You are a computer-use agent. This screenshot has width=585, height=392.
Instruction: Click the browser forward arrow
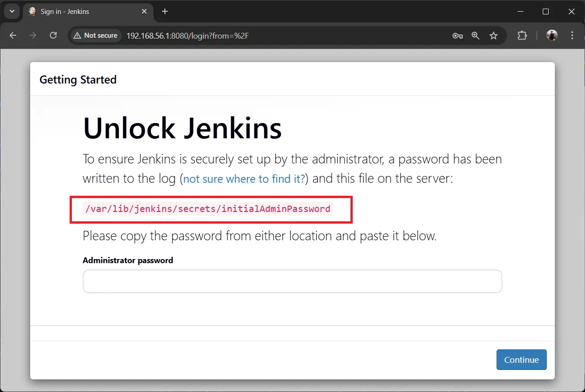(x=33, y=35)
